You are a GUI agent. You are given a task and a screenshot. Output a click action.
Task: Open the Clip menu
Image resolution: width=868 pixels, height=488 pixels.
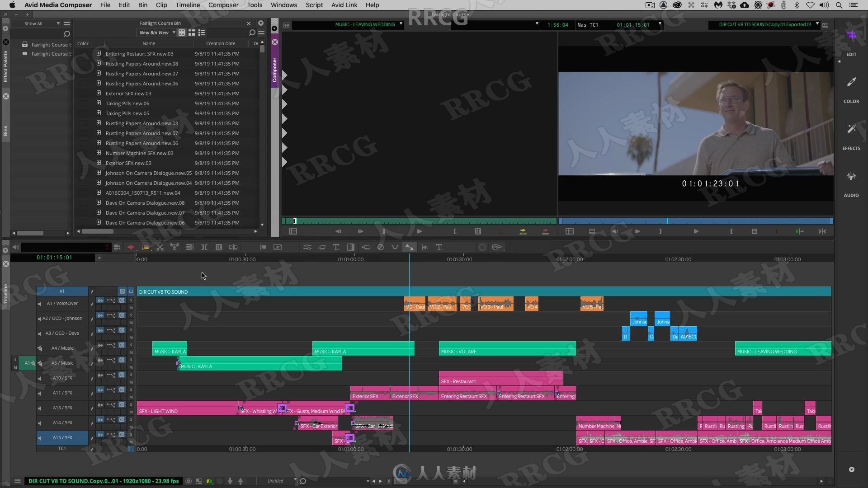[161, 5]
